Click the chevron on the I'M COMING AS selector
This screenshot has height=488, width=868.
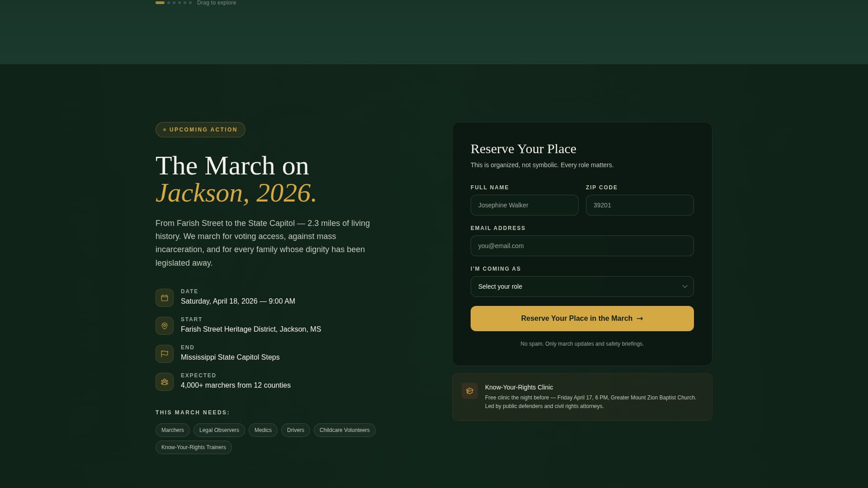(684, 286)
